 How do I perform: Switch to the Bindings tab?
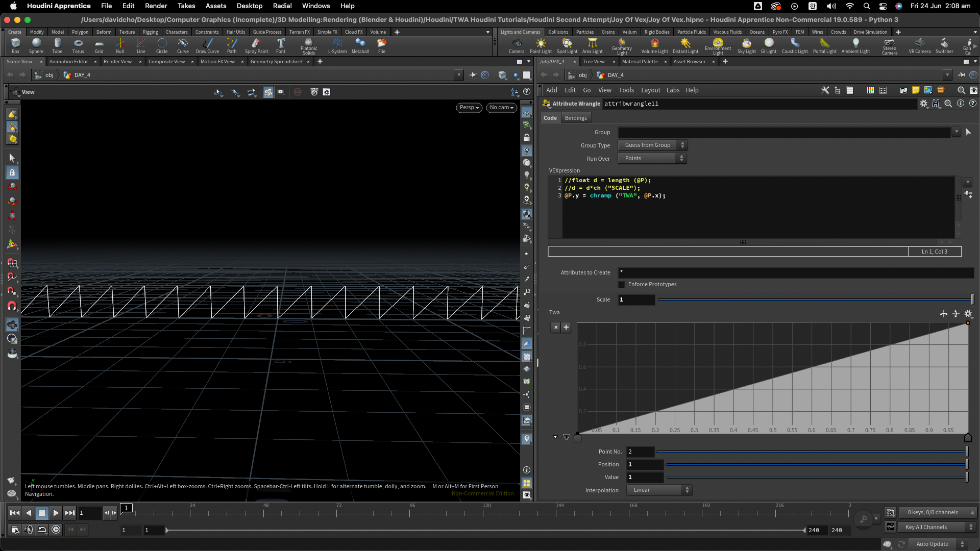[x=576, y=118]
